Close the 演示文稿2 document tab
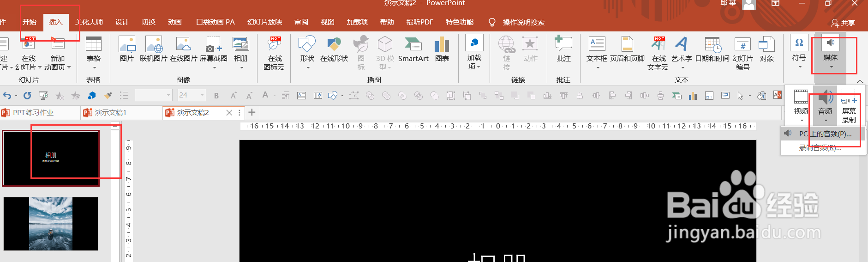The width and height of the screenshot is (868, 262). [229, 112]
